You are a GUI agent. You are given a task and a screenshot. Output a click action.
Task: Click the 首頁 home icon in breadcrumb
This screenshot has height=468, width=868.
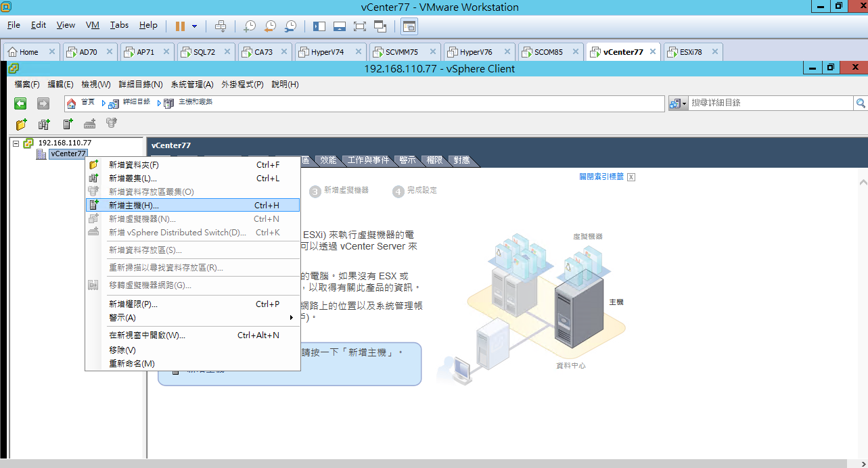tap(71, 103)
